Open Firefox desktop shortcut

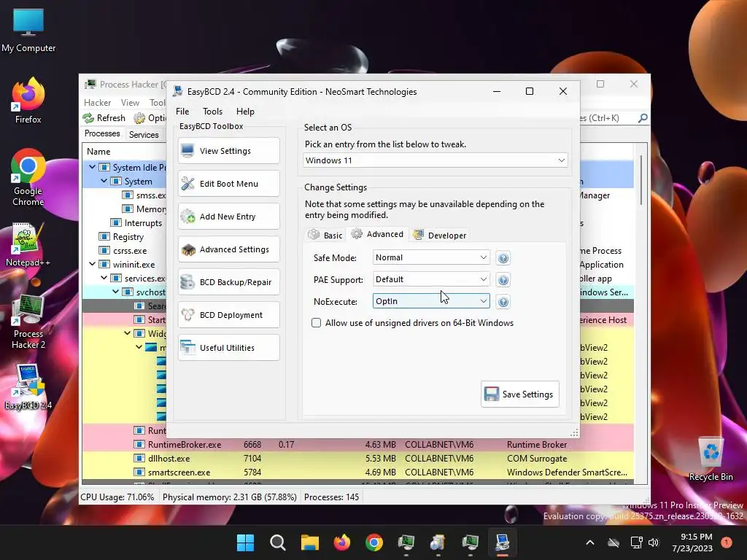pos(28,101)
